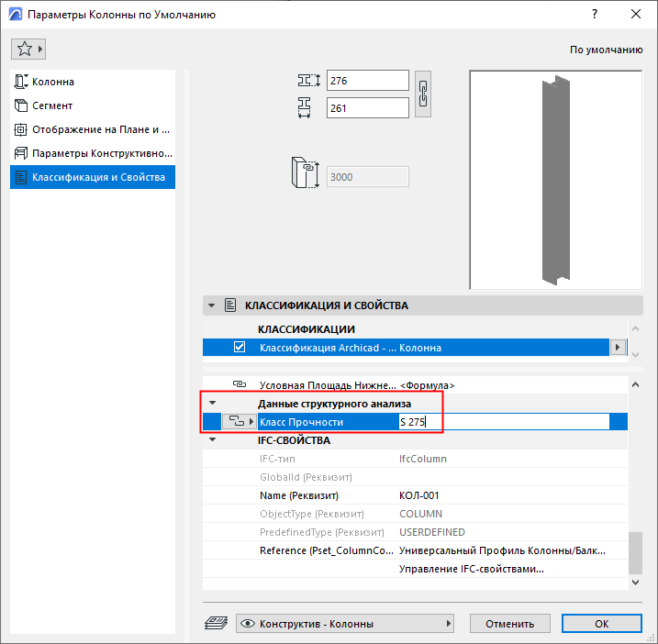
Task: Click the КОЛ-001 name value
Action: click(418, 495)
